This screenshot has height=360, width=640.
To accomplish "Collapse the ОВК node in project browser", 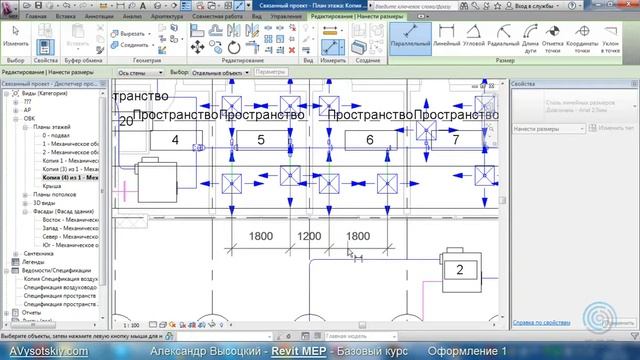I will 16,119.
